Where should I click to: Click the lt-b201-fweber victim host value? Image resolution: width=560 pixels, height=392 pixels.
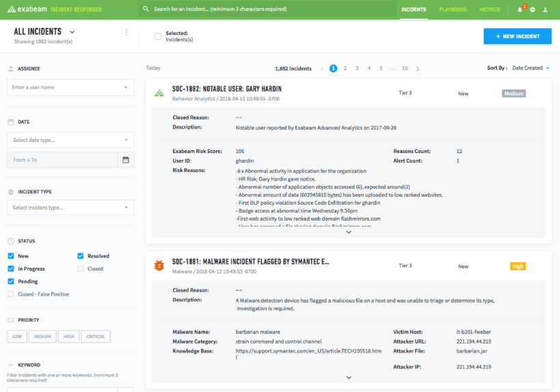click(x=473, y=332)
